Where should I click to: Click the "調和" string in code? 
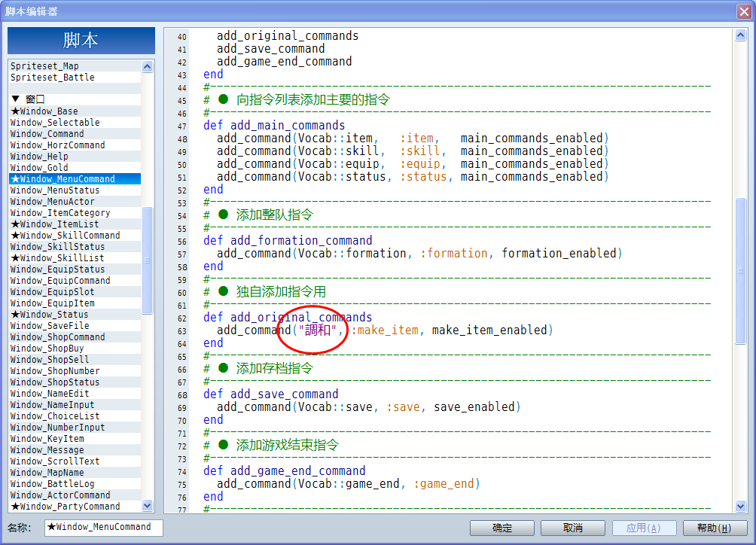point(317,330)
